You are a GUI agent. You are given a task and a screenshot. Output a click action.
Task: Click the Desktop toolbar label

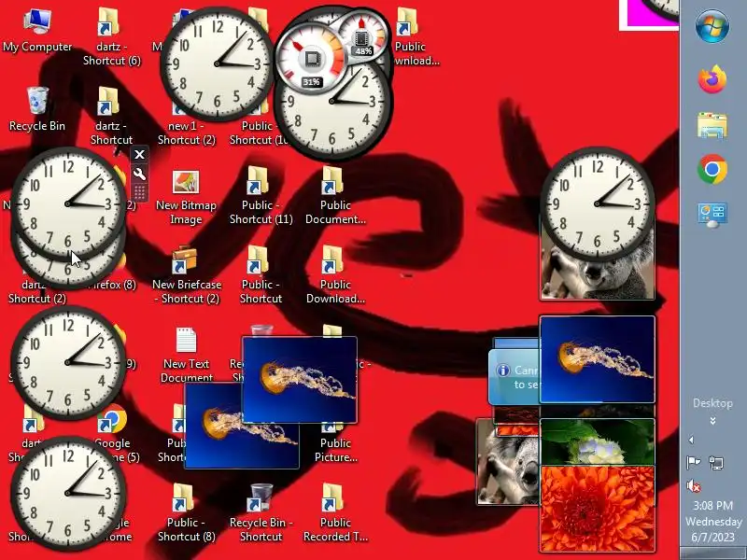712,403
